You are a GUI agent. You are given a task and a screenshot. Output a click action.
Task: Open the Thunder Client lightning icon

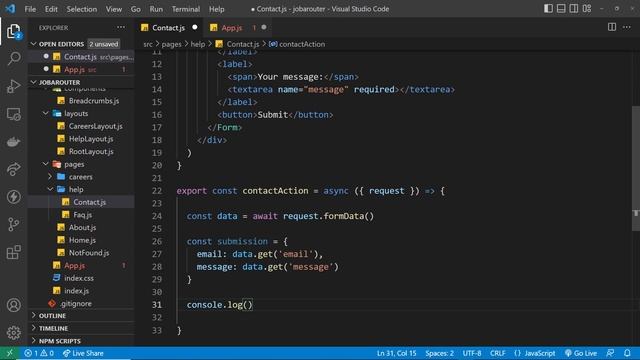tap(13, 197)
